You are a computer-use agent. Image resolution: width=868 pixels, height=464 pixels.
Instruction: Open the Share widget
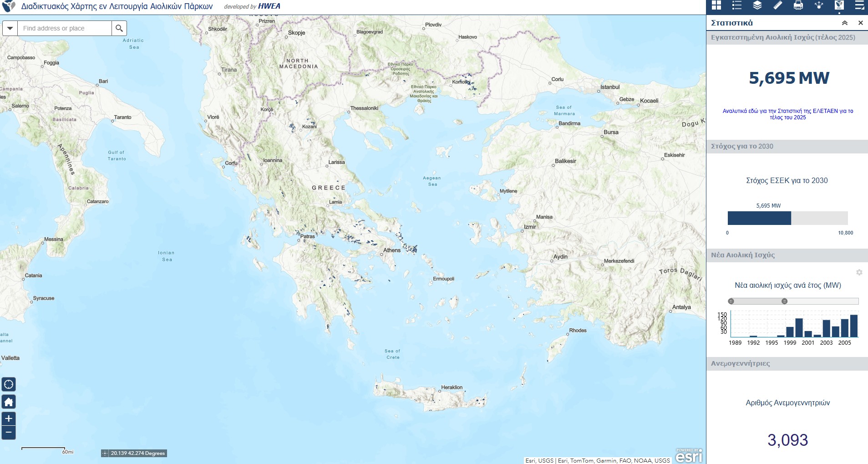coord(819,6)
